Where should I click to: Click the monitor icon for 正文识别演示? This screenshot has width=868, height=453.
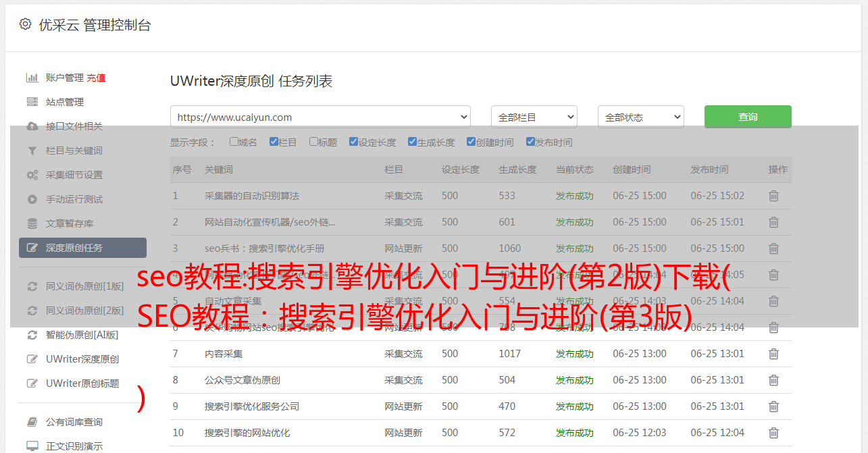tap(32, 446)
